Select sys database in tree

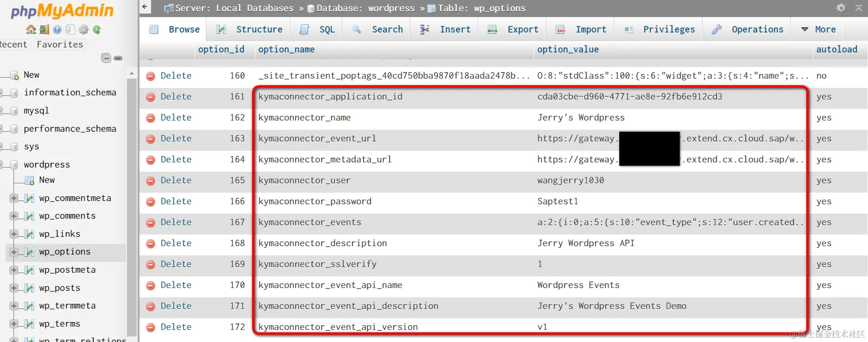pos(31,147)
